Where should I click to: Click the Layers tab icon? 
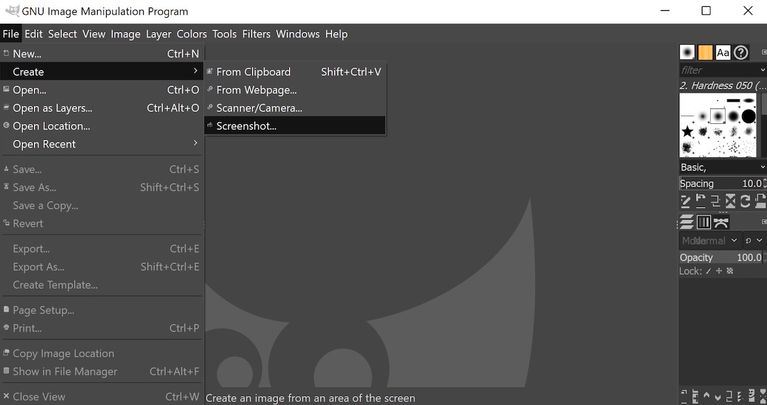tap(687, 222)
